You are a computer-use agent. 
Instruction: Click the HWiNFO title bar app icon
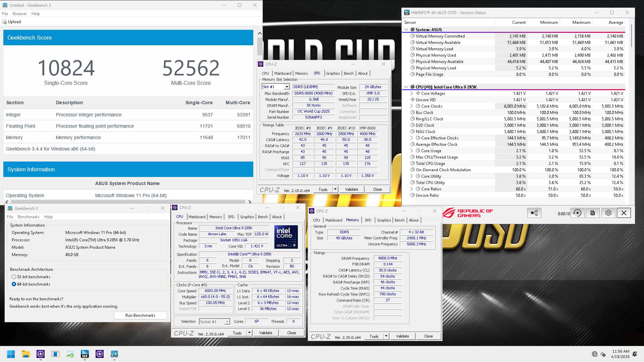(x=407, y=12)
